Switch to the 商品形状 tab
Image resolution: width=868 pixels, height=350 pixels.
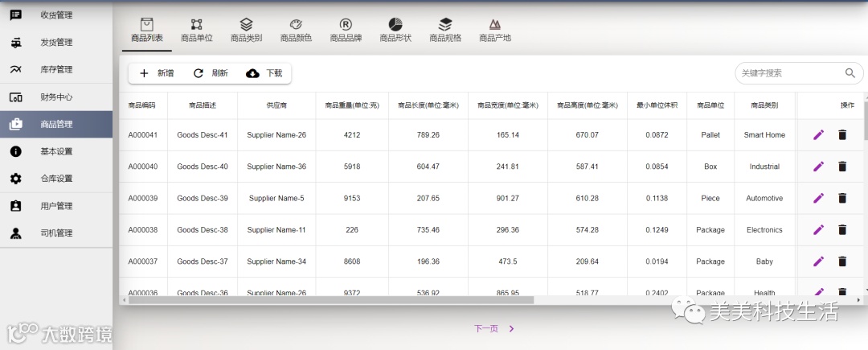point(395,31)
